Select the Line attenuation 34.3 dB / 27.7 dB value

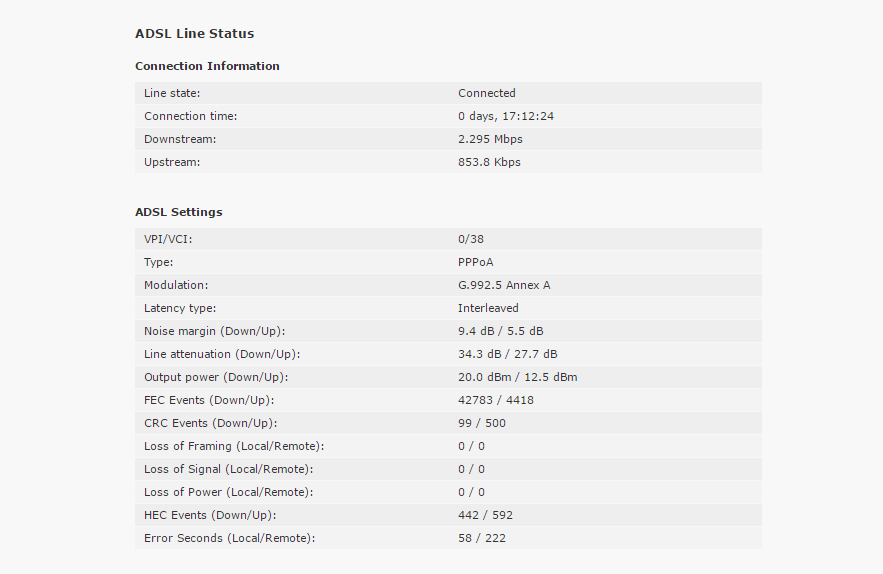(507, 354)
